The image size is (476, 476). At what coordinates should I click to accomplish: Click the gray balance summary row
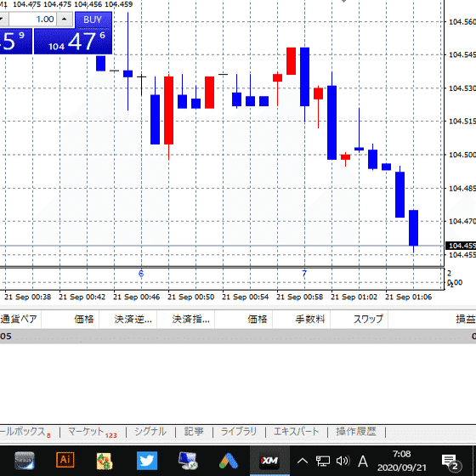(238, 336)
